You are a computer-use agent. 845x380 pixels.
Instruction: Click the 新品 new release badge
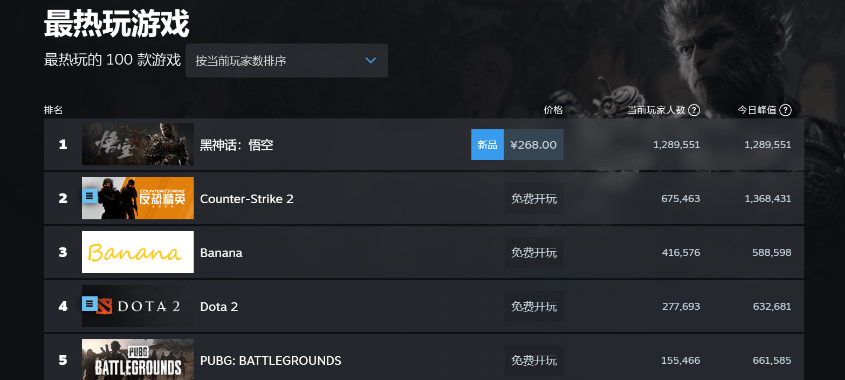pyautogui.click(x=488, y=144)
